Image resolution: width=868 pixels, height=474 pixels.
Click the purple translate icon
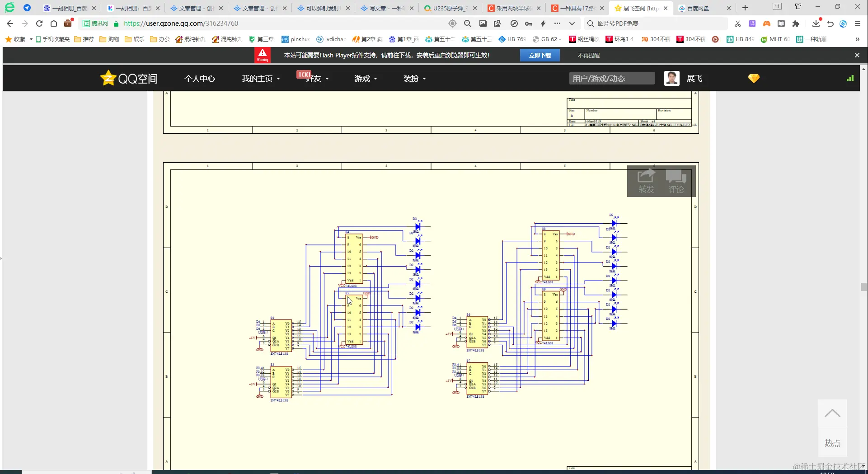click(752, 23)
